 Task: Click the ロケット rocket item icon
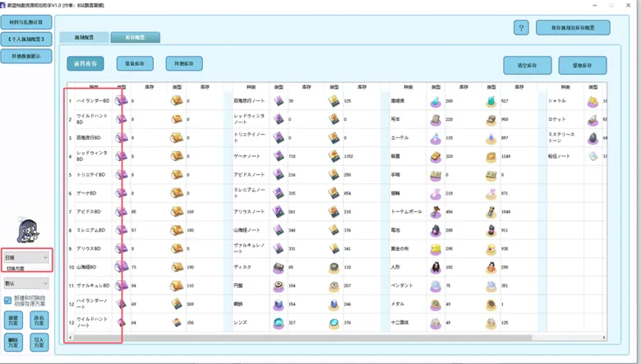point(593,119)
